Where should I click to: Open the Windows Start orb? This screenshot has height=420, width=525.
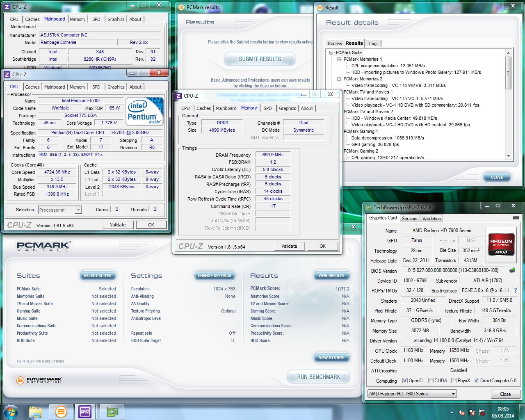pyautogui.click(x=11, y=411)
